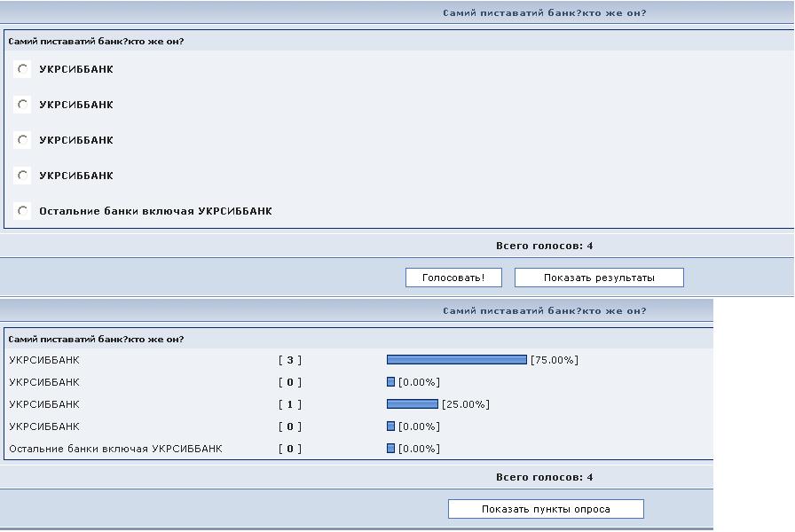
Task: Click the 'Голосовать!' button
Action: click(x=453, y=278)
